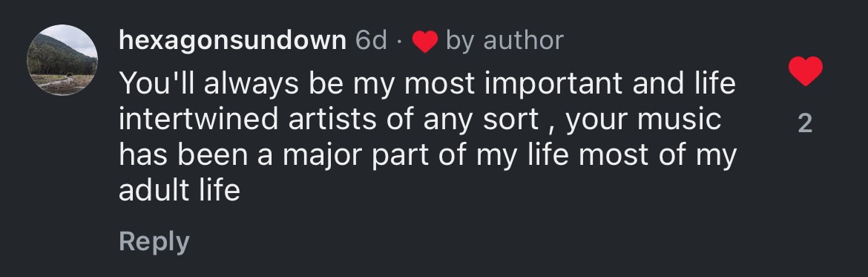The width and height of the screenshot is (868, 277).
Task: Toggle the large heart like icon
Action: 805,71
